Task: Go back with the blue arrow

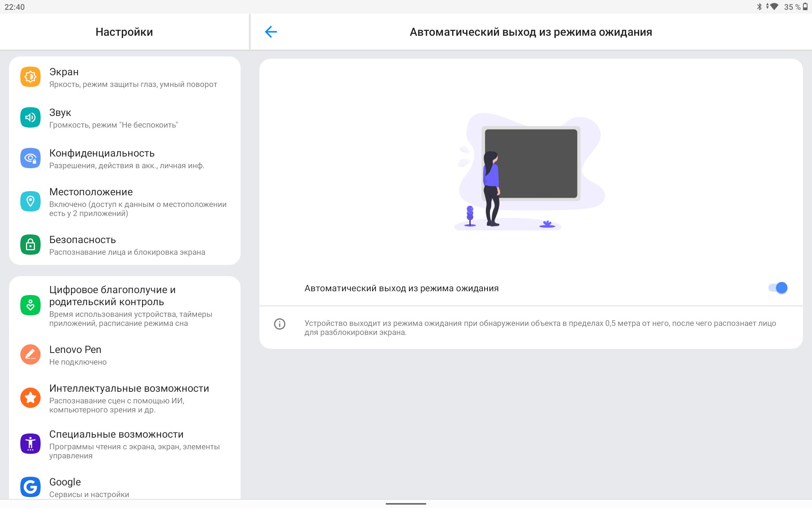Action: tap(271, 32)
